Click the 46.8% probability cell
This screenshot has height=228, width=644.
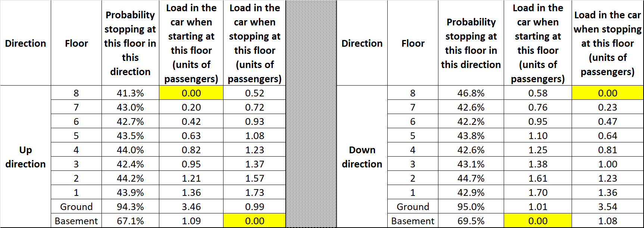tap(471, 93)
